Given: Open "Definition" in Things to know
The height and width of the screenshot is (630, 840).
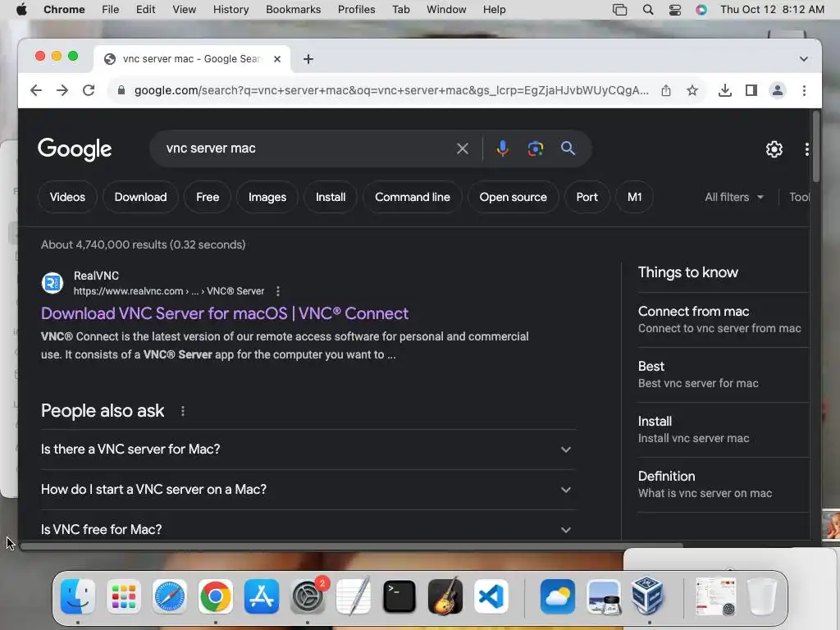Looking at the screenshot, I should (x=723, y=484).
